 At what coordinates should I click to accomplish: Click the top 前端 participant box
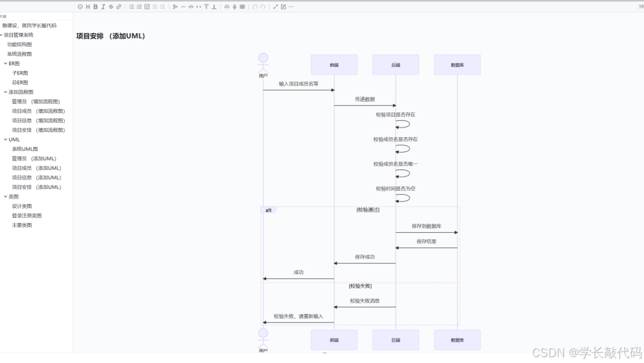(x=334, y=65)
